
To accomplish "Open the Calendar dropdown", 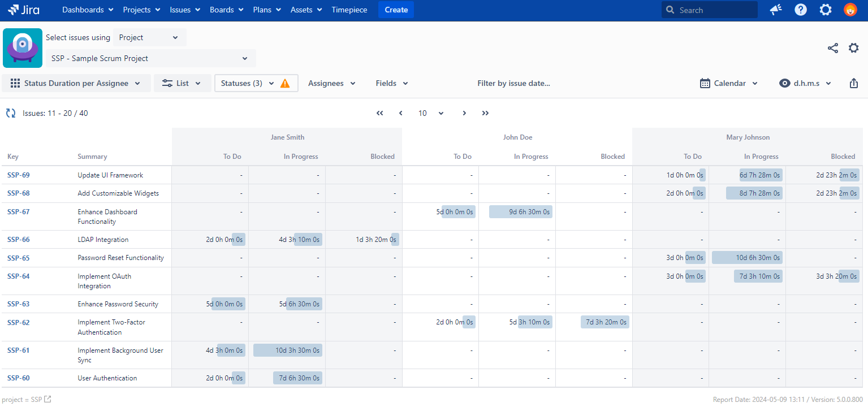I will coord(728,83).
